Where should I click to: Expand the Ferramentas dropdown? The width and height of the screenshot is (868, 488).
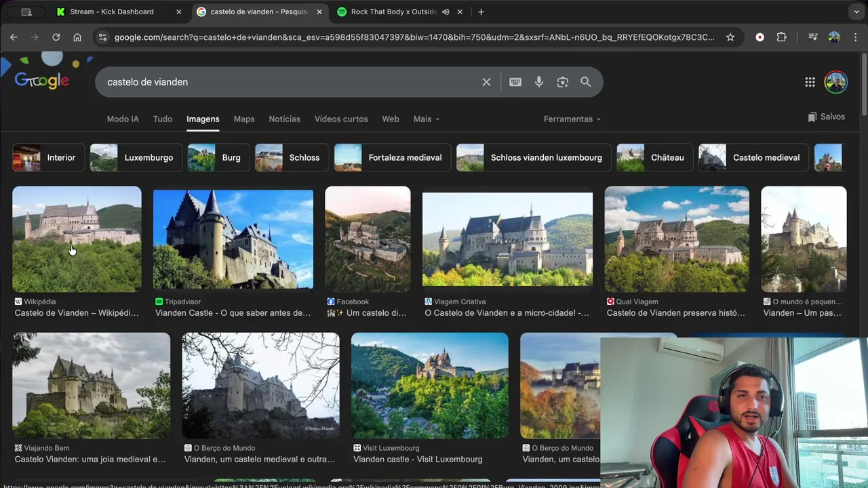pos(572,119)
